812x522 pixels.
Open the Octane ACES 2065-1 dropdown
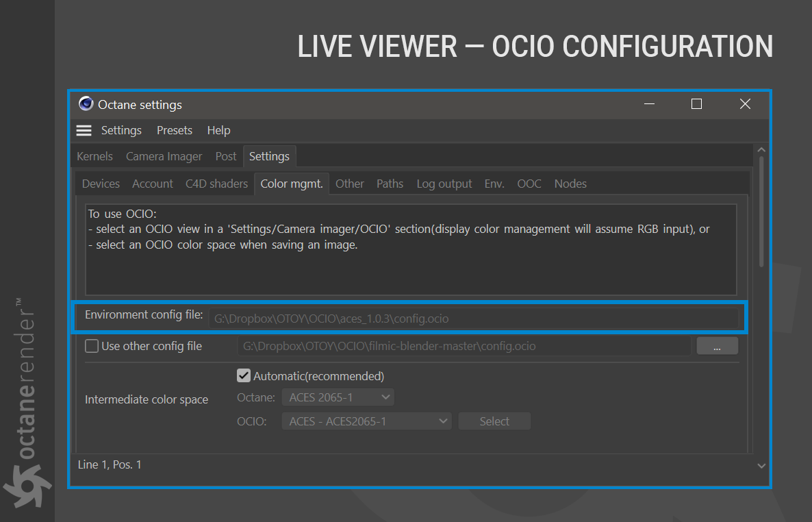(338, 397)
